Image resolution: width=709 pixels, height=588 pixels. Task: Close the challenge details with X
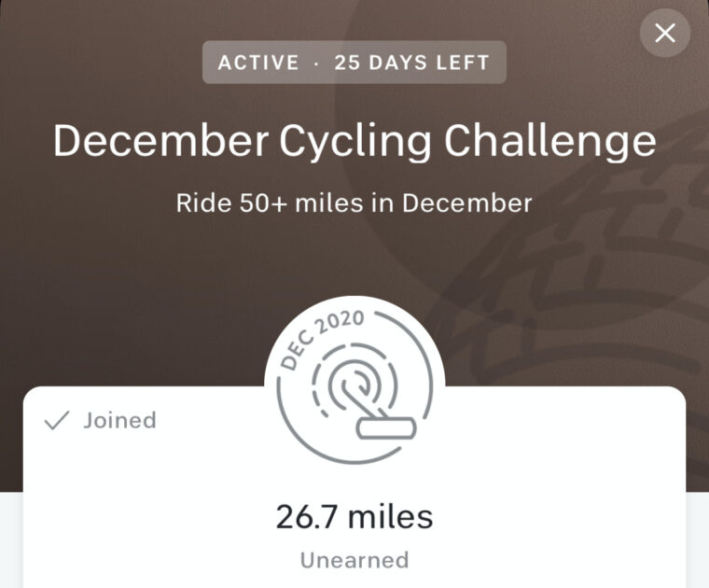664,34
